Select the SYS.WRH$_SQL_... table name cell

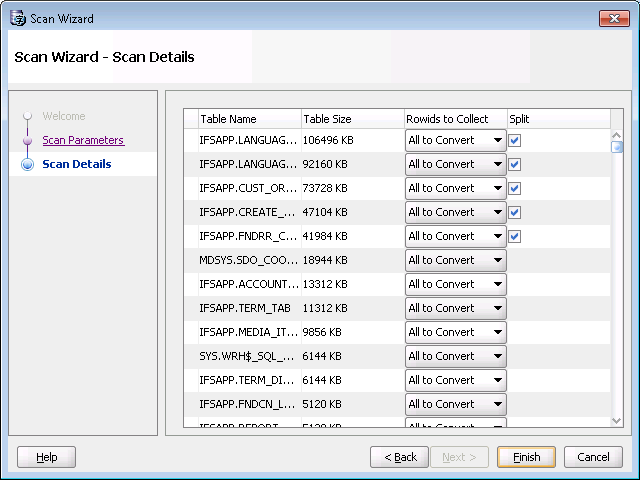point(249,356)
